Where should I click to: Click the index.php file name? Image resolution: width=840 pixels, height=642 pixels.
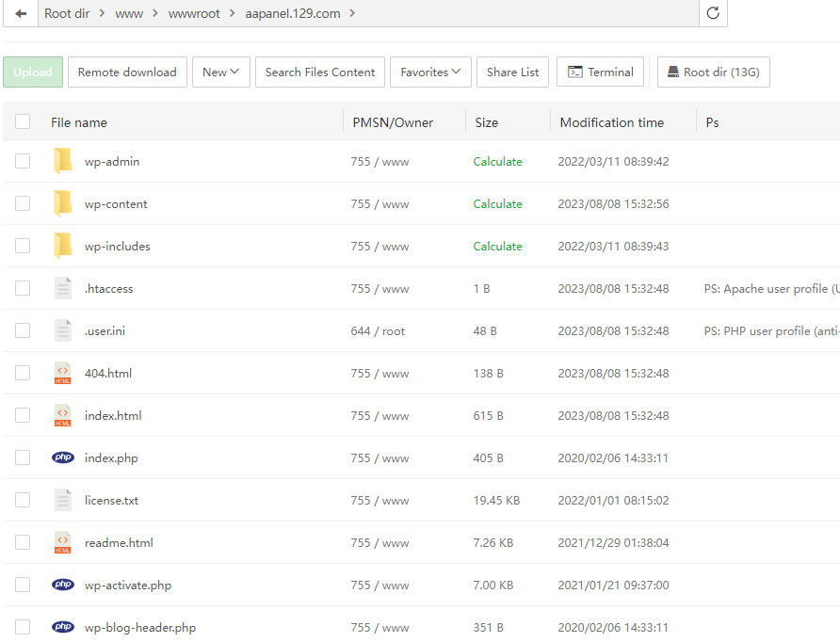point(111,457)
